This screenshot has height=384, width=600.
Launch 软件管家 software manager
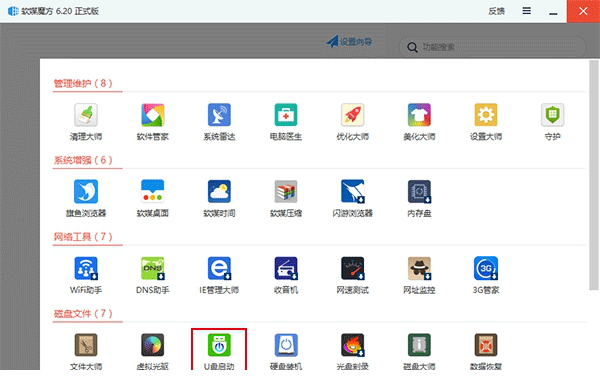(152, 122)
